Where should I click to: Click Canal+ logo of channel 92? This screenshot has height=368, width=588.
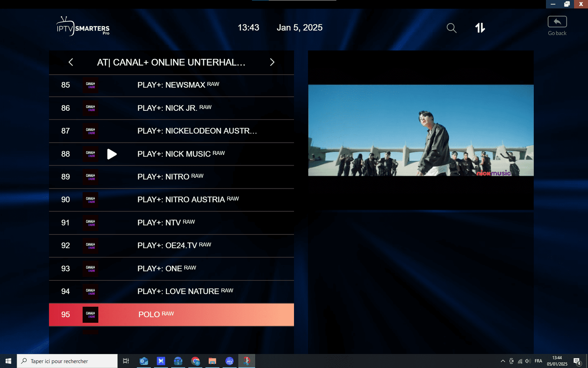(90, 246)
